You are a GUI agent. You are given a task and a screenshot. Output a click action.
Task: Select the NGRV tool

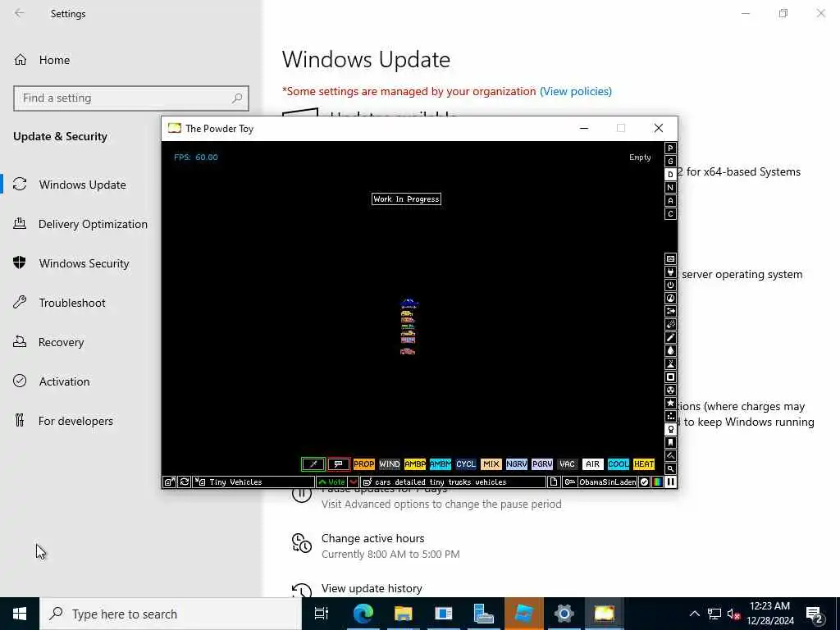click(517, 464)
